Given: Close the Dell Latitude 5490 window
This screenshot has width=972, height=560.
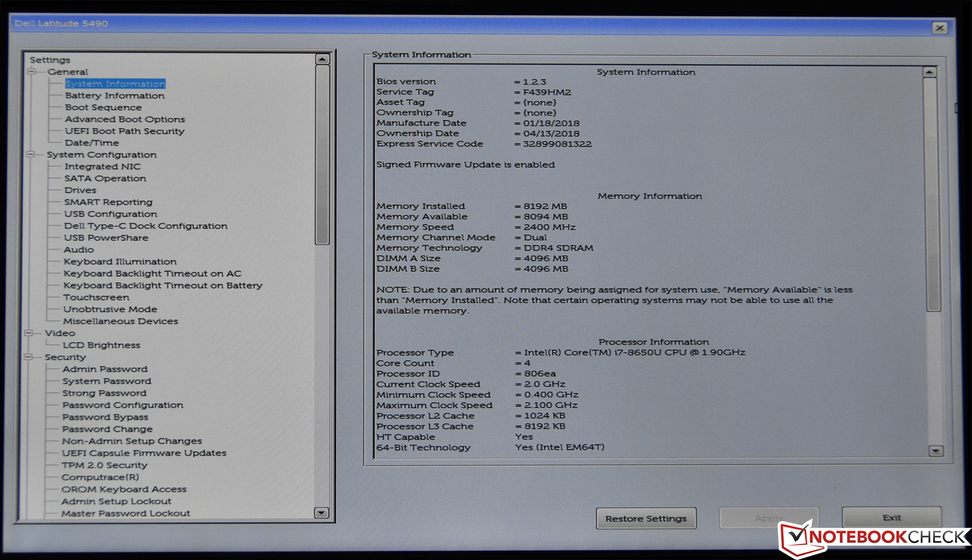Looking at the screenshot, I should click(x=939, y=28).
